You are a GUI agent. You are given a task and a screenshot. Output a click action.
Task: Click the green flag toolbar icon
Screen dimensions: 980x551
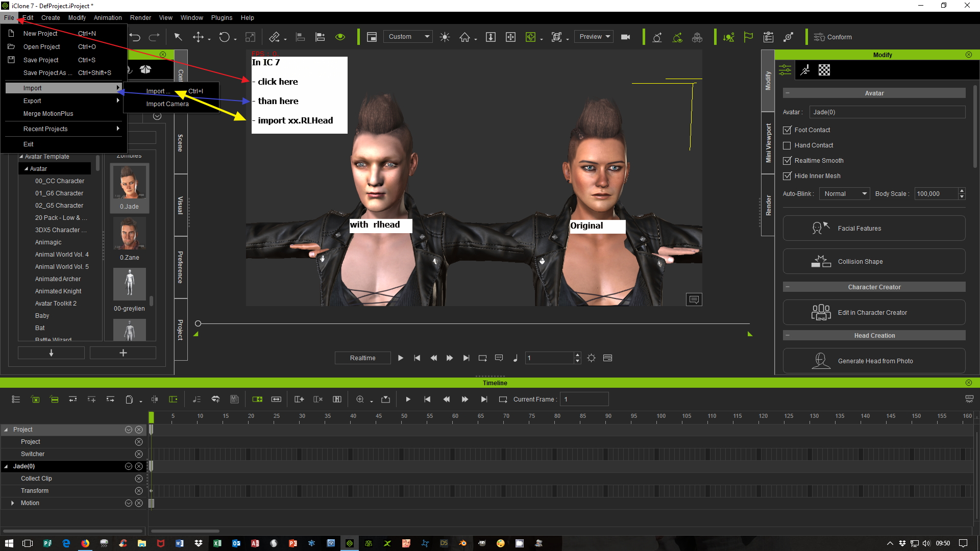749,37
